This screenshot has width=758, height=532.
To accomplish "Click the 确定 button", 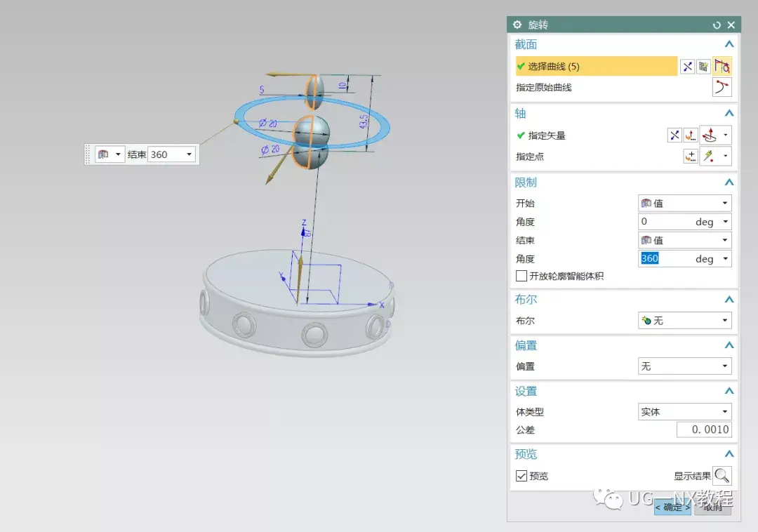I will click(x=672, y=507).
